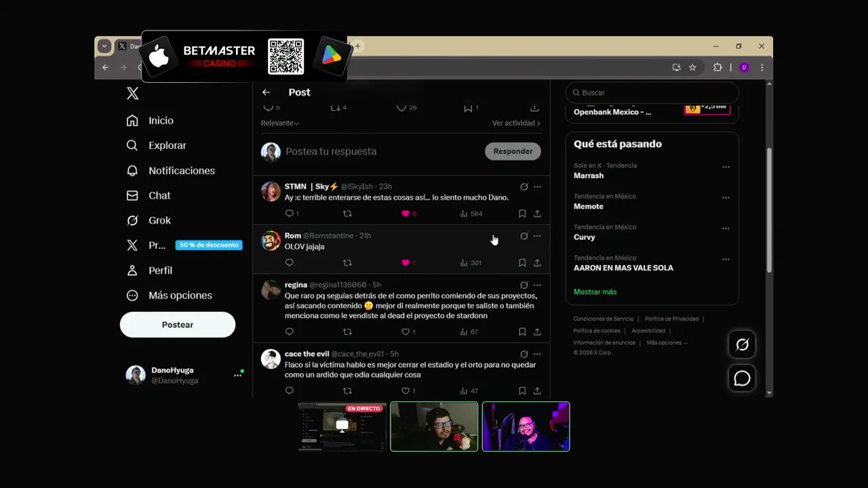
Task: Select EN DIRECTO screen share thumbnail
Action: [342, 426]
